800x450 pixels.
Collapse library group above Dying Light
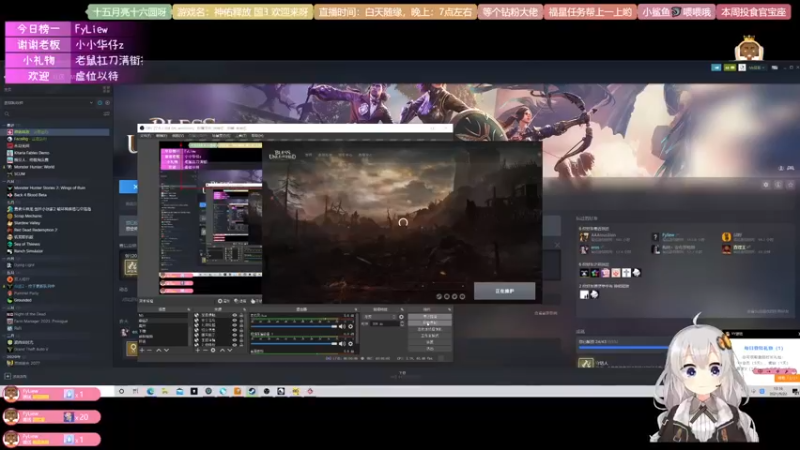(x=4, y=258)
